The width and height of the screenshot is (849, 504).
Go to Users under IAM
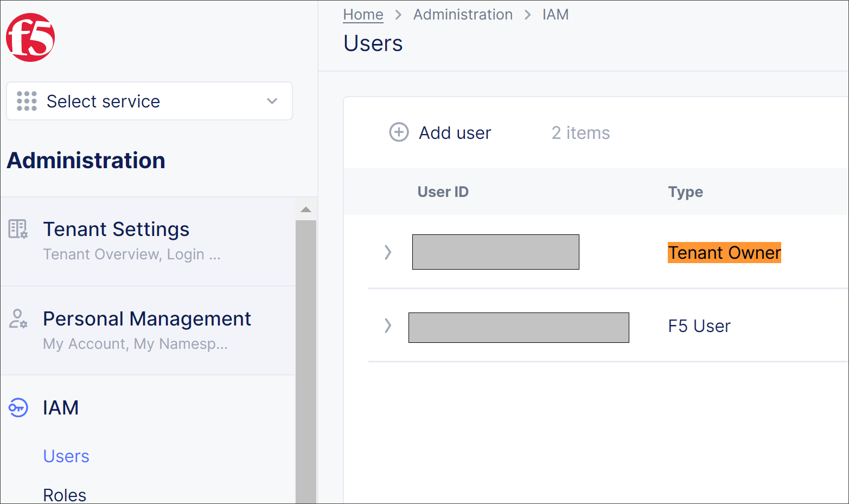66,456
